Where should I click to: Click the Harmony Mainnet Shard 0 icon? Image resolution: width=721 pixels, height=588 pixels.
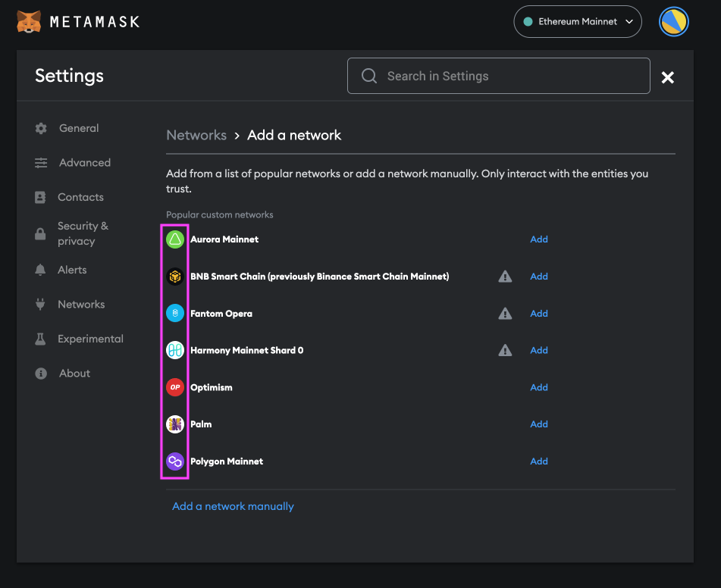174,350
